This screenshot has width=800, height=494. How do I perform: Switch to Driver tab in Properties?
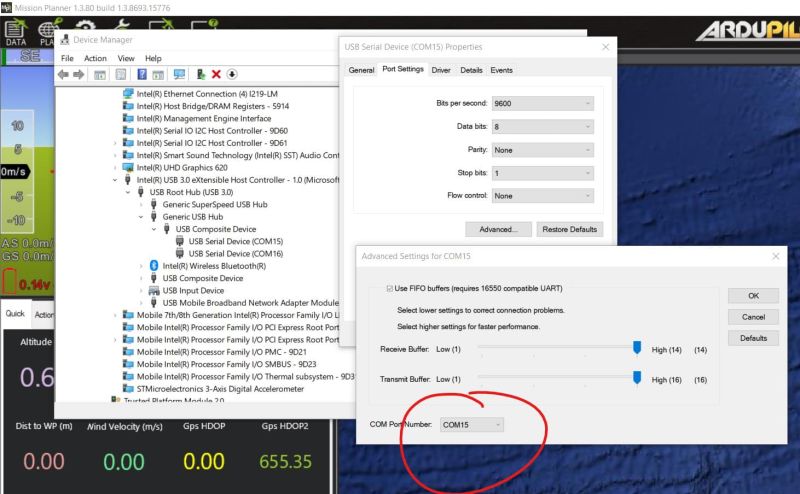click(x=441, y=70)
